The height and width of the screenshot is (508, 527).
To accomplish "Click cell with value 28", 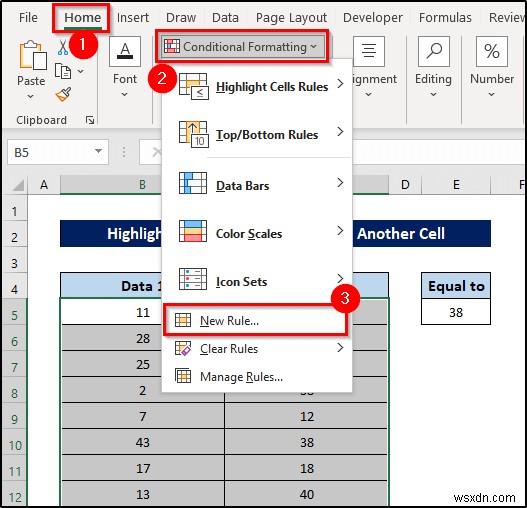I will [111, 338].
